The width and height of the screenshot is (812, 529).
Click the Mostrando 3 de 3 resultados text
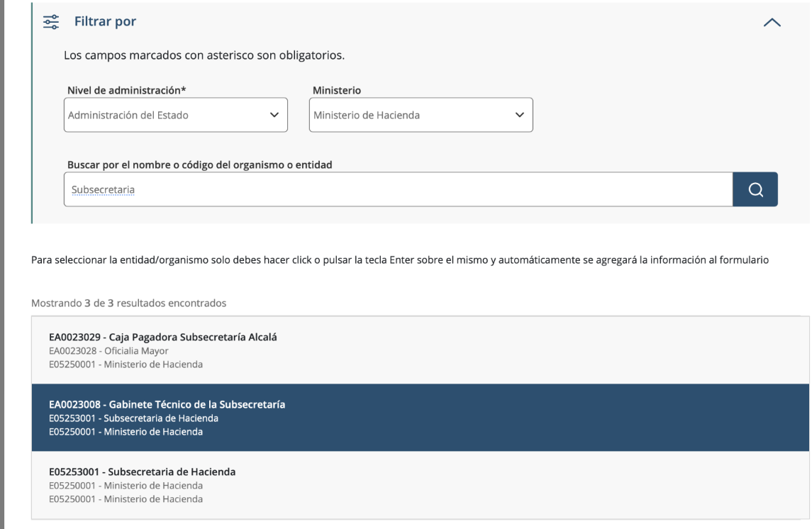click(x=129, y=304)
